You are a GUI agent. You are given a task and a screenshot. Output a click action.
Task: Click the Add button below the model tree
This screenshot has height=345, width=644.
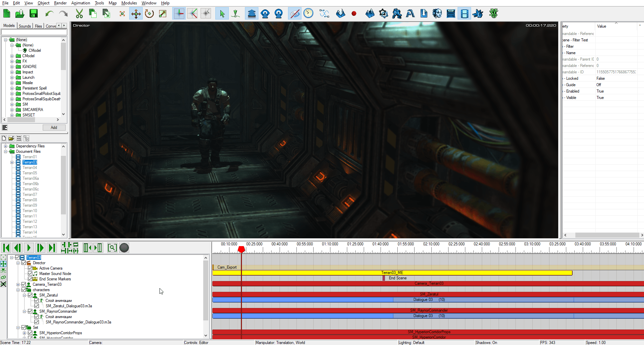54,127
